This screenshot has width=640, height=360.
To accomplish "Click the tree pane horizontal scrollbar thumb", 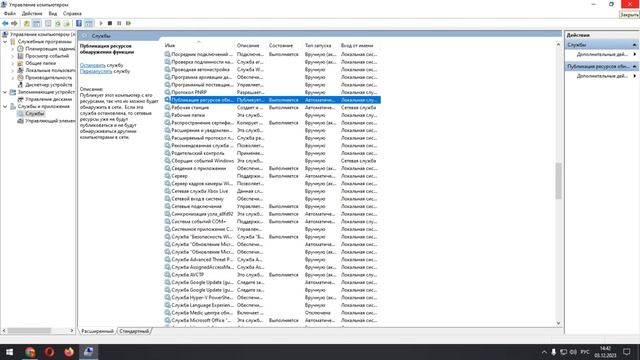I will [29, 331].
